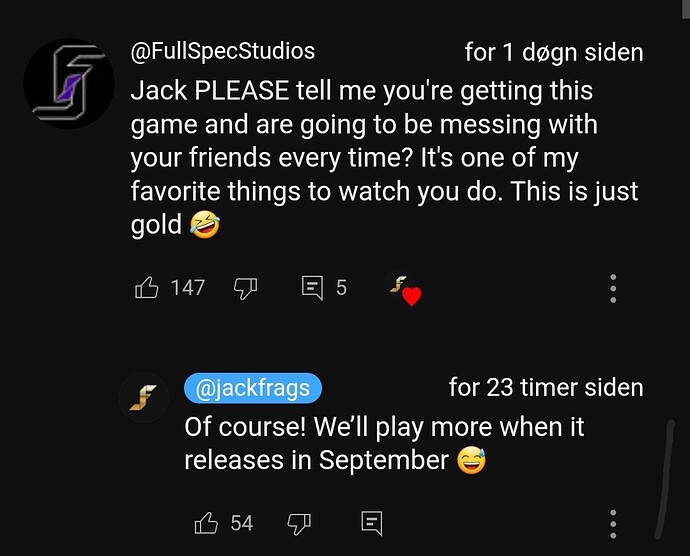Open jackfrags channel avatar
Viewport: 690px width, 556px height.
coord(144,398)
